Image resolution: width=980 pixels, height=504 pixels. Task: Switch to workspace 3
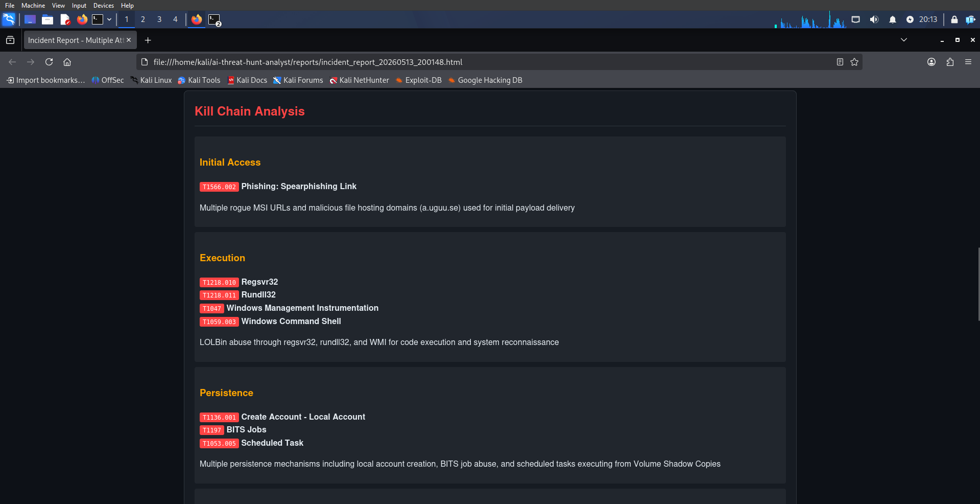[x=159, y=19]
